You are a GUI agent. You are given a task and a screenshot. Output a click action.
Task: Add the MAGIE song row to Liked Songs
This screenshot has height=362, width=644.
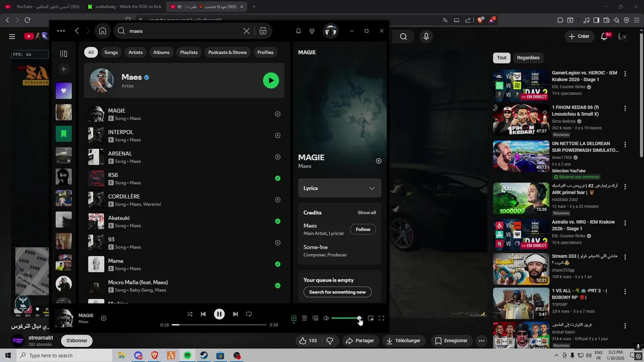pos(278,114)
